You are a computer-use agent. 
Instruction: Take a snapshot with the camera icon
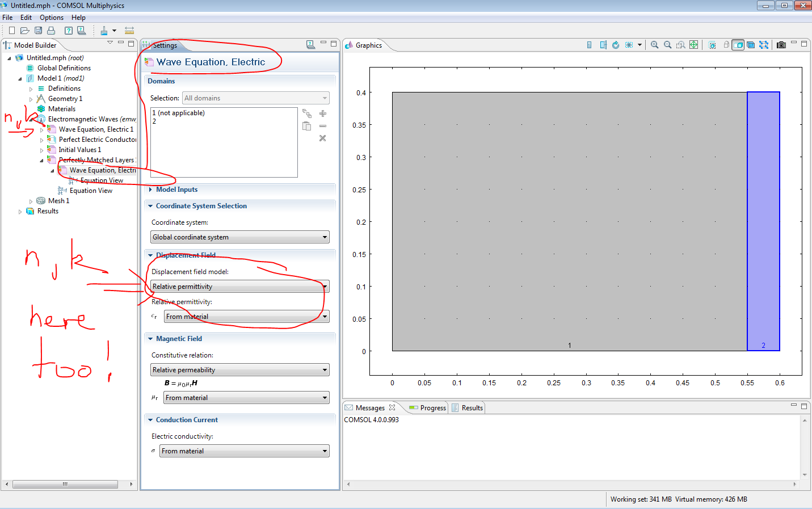(781, 45)
